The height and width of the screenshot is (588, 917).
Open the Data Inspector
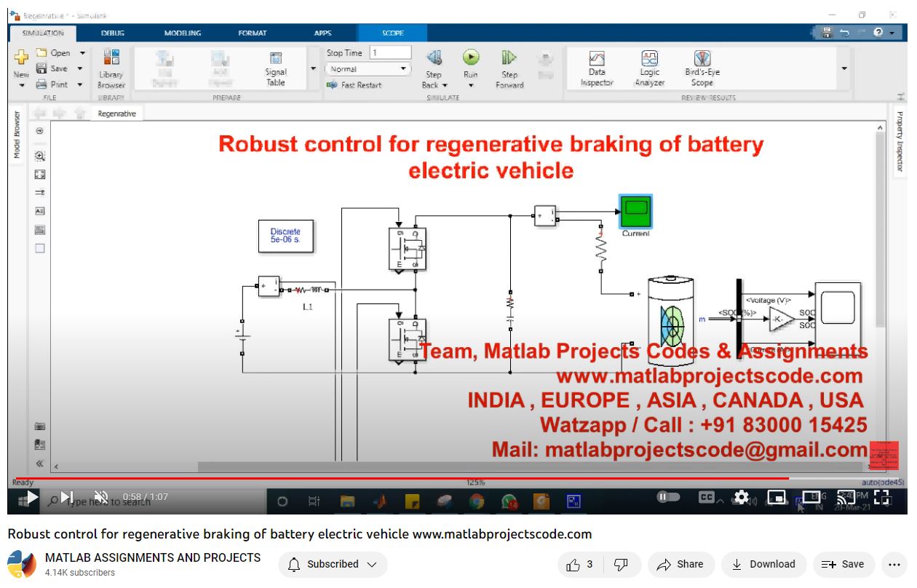coord(597,68)
